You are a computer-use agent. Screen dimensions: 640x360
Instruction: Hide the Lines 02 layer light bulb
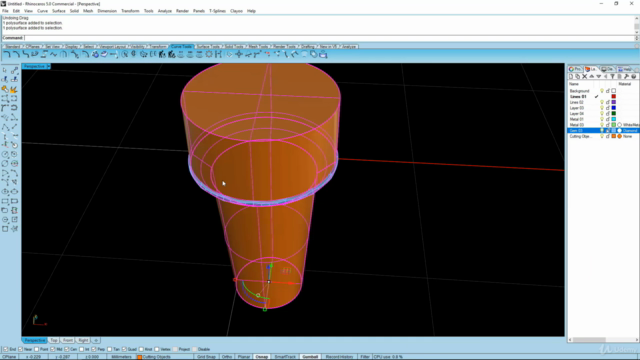602,102
